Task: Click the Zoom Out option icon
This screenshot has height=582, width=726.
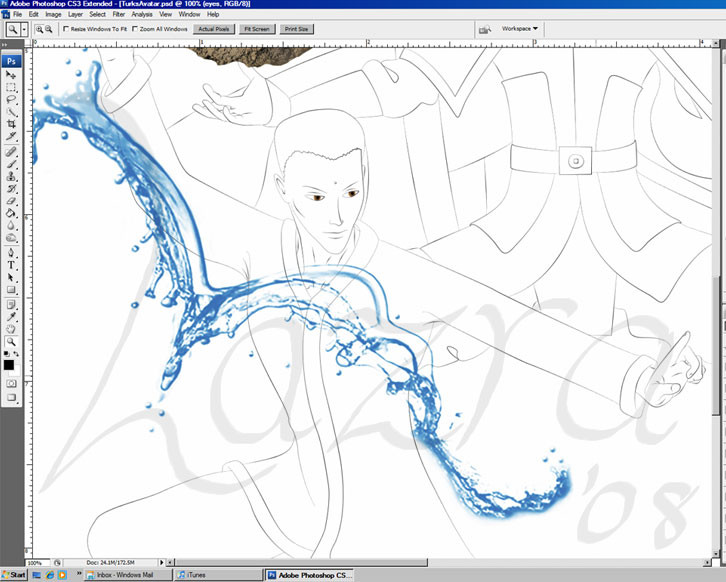Action: [x=49, y=29]
